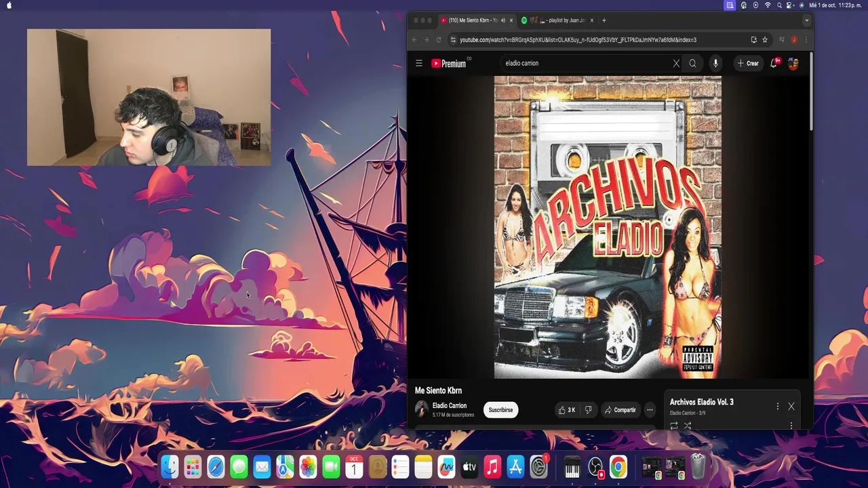Screen dimensions: 868x488
Task: Close the Spotify playlist tab
Action: coord(591,20)
